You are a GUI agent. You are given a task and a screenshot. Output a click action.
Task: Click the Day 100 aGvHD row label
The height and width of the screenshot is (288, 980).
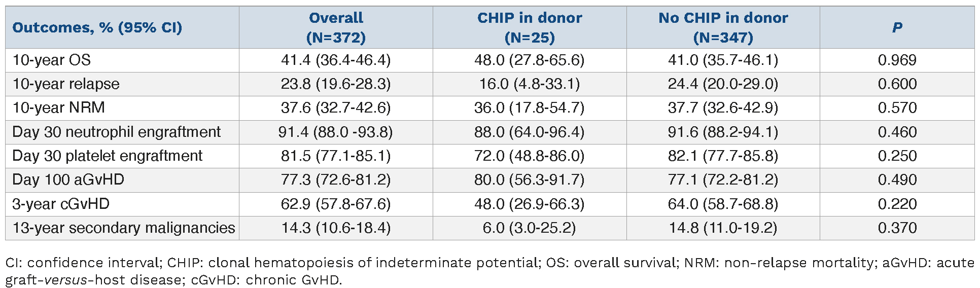(x=68, y=179)
